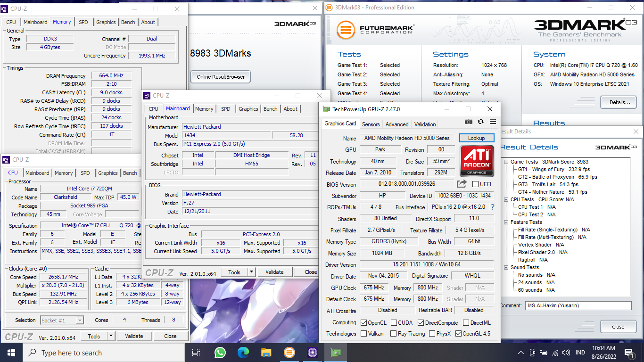644x362 pixels.
Task: Open the GPU-Z hamburger menu
Action: [x=493, y=122]
